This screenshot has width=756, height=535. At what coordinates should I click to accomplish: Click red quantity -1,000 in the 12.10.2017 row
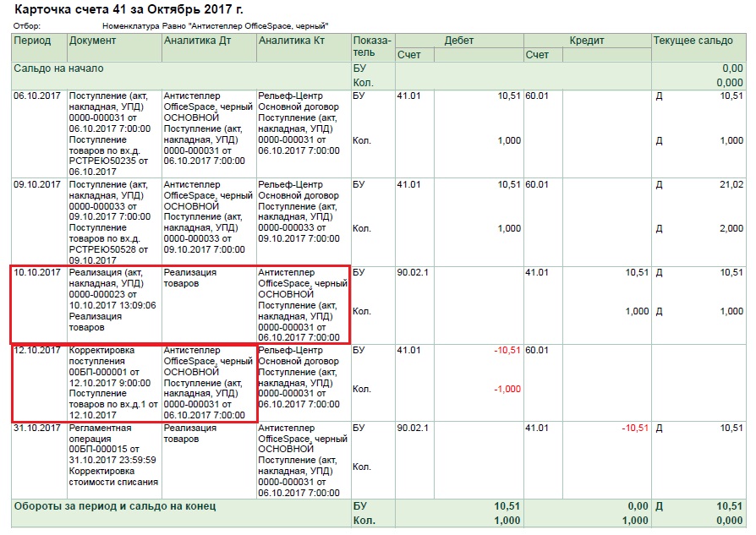tap(507, 389)
